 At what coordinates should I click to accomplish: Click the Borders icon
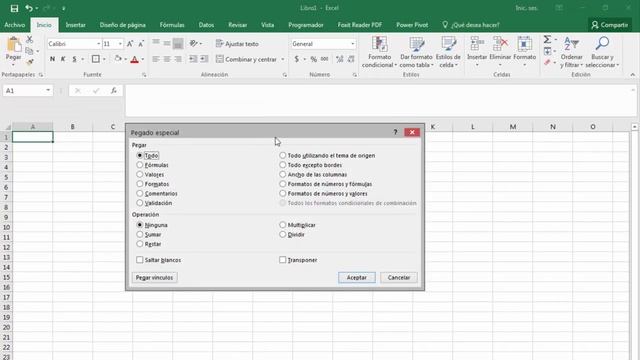[96, 59]
